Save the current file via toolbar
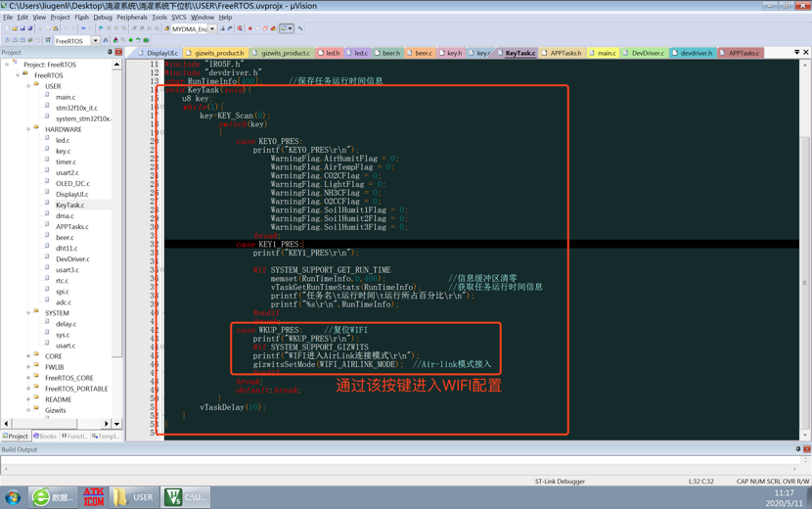The image size is (812, 509). [x=23, y=28]
